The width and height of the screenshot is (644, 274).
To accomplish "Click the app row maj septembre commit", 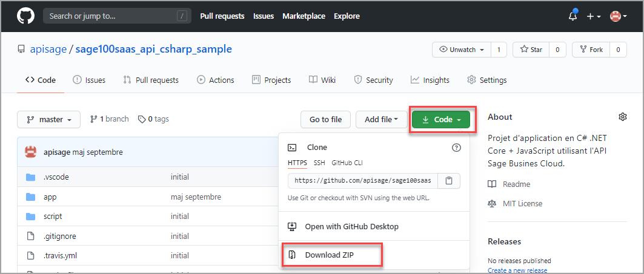I will (196, 197).
